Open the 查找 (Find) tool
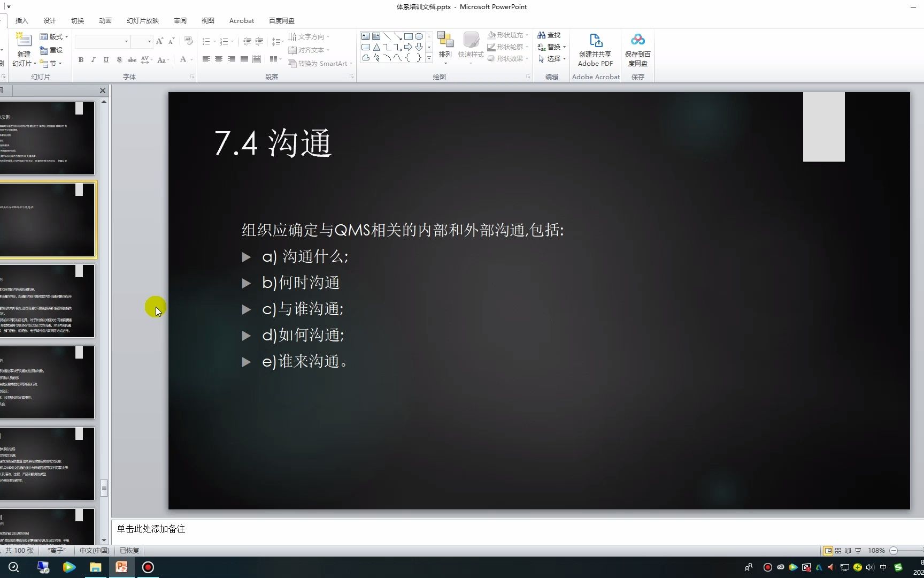The height and width of the screenshot is (578, 924). click(550, 34)
